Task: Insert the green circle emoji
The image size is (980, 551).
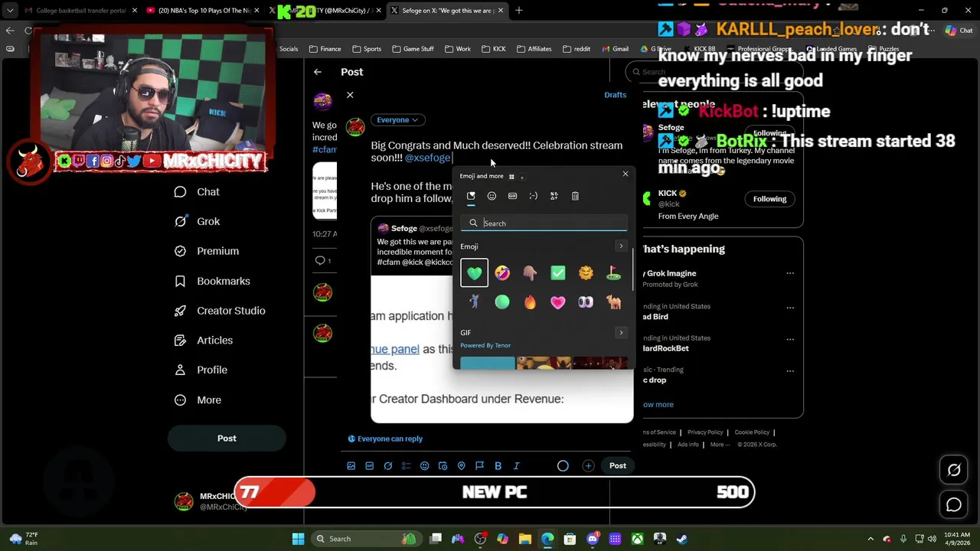Action: [502, 302]
